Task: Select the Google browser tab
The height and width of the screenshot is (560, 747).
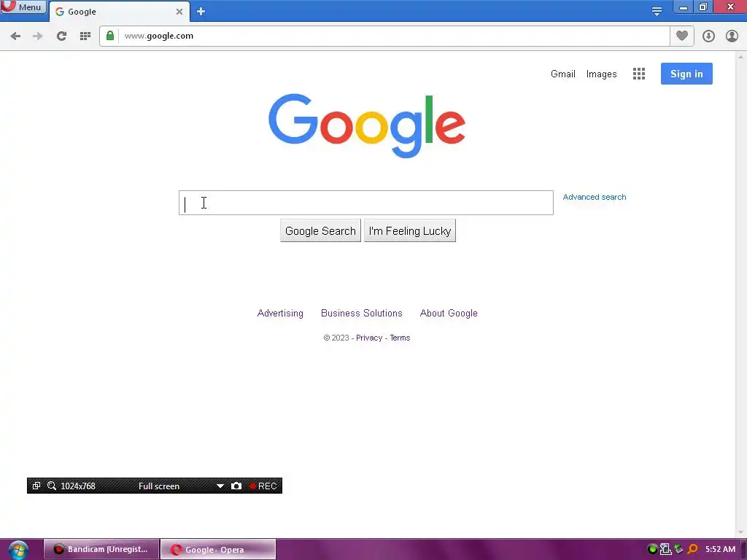Action: click(119, 12)
